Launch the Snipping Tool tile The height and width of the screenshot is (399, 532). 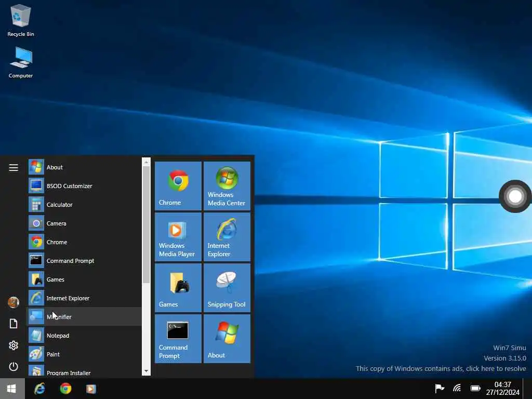tap(227, 288)
